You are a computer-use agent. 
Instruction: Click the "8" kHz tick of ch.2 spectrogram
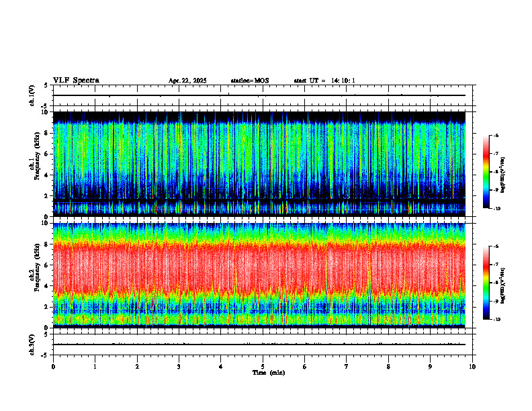[x=47, y=244]
